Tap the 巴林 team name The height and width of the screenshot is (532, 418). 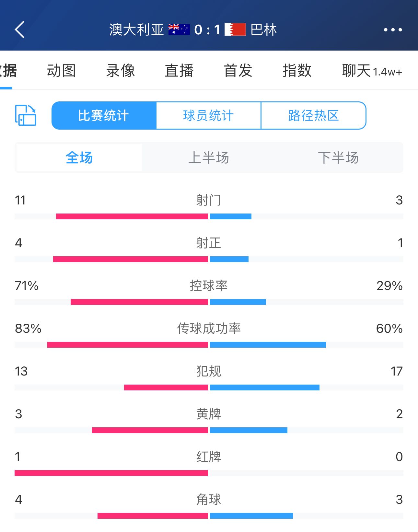(x=264, y=30)
